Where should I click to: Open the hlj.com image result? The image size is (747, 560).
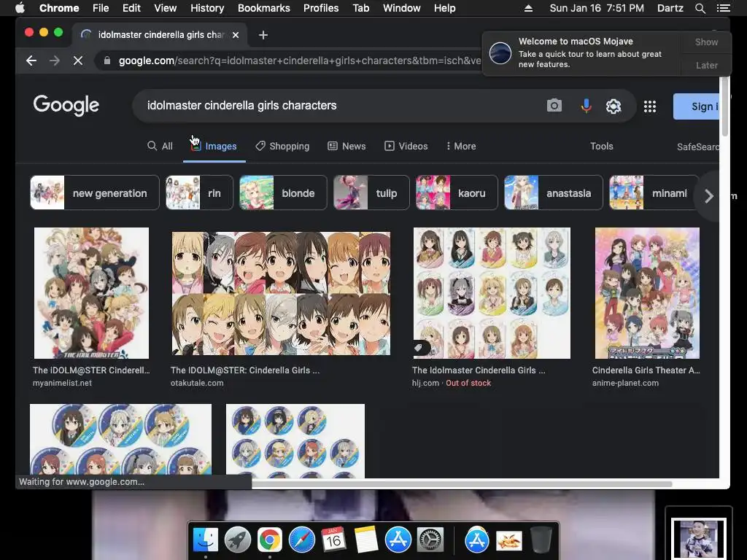pyautogui.click(x=492, y=293)
